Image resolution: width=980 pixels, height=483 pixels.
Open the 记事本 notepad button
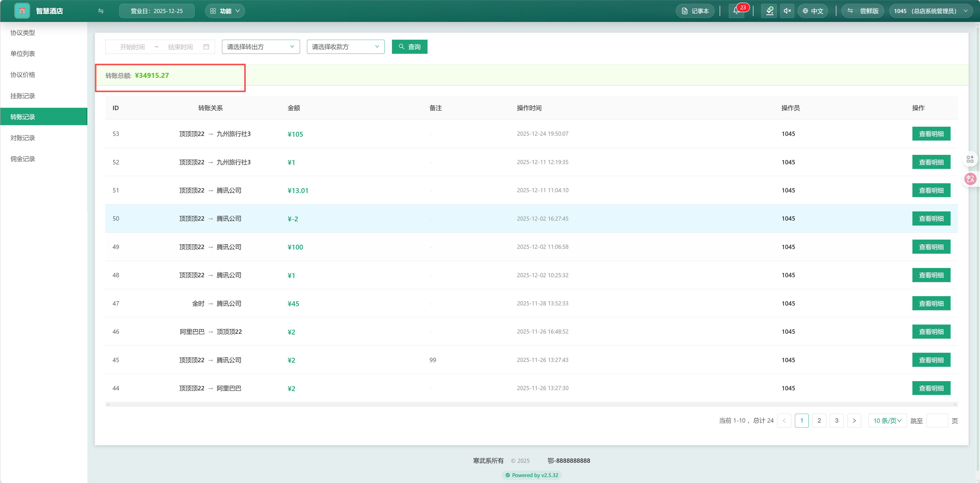pyautogui.click(x=695, y=11)
